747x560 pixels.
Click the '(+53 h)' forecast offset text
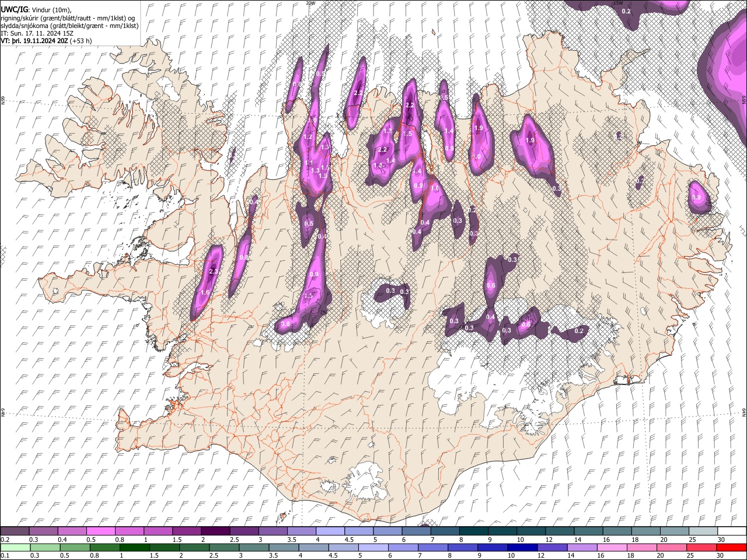click(81, 41)
